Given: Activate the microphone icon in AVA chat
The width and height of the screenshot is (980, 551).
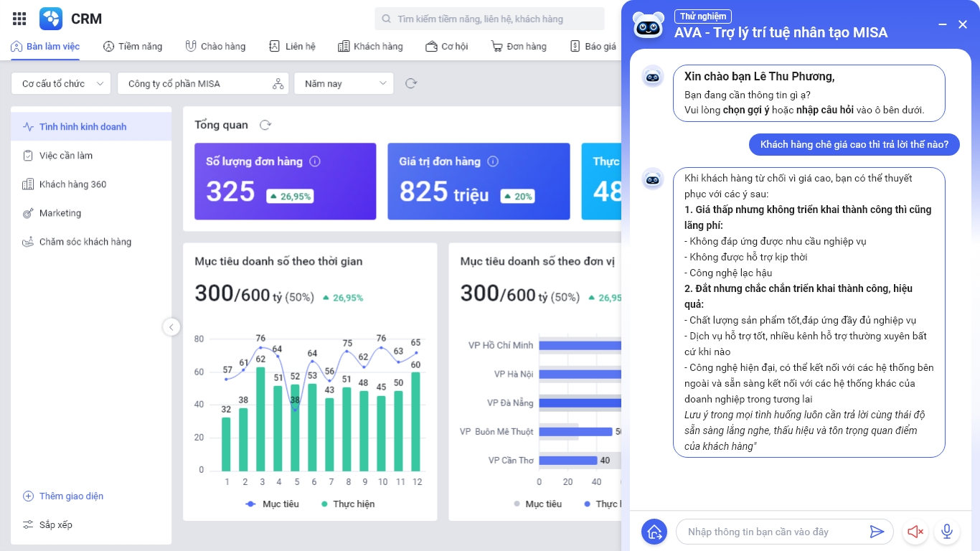Looking at the screenshot, I should pyautogui.click(x=947, y=532).
